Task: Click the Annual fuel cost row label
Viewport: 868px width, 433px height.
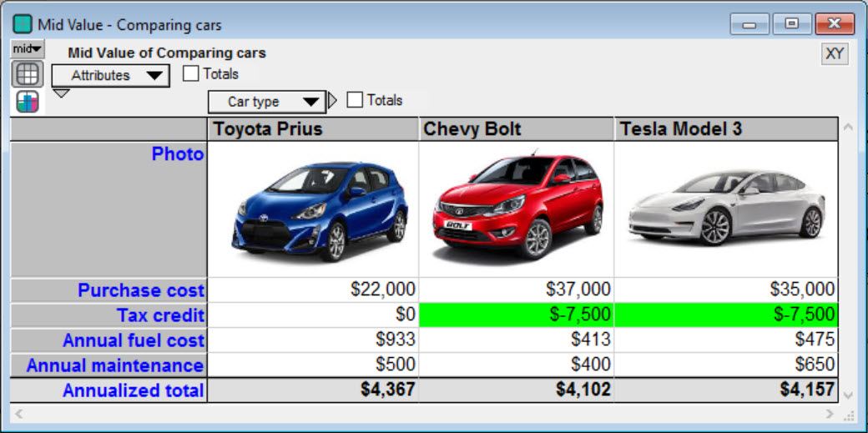Action: click(x=108, y=340)
